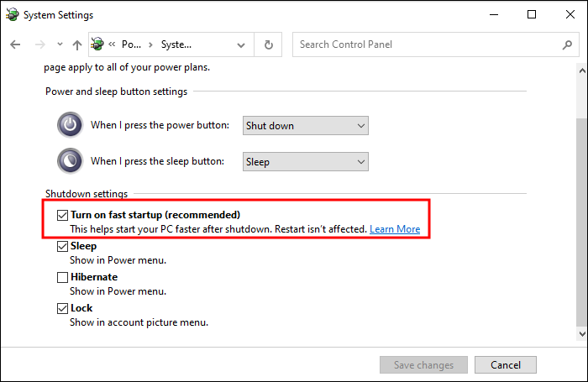Click the System Settings title bar icon
Image resolution: width=588 pixels, height=382 pixels.
[x=11, y=14]
